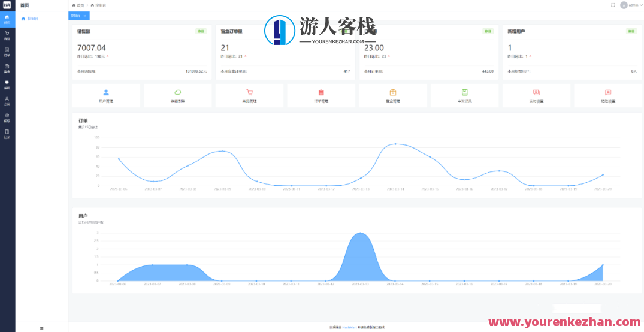Click the 订单 chart first point at 2023-03-06
Screen dimensions: 644x332
point(119,159)
